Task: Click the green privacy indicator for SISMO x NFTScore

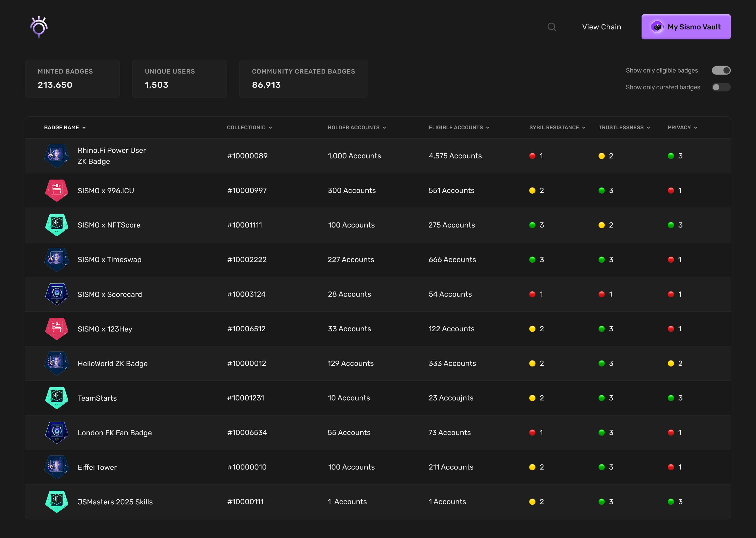Action: pyautogui.click(x=671, y=225)
